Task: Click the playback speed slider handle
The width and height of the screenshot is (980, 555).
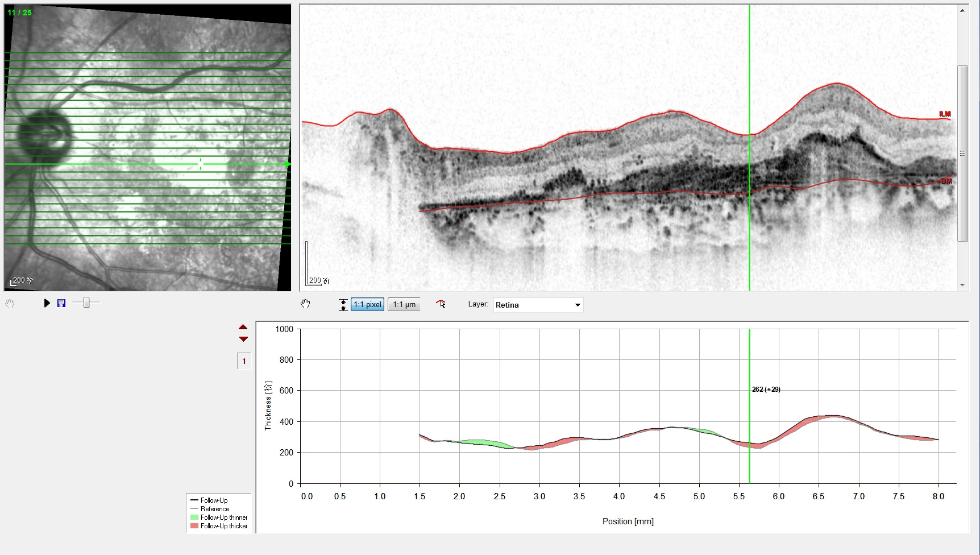Action: [86, 303]
